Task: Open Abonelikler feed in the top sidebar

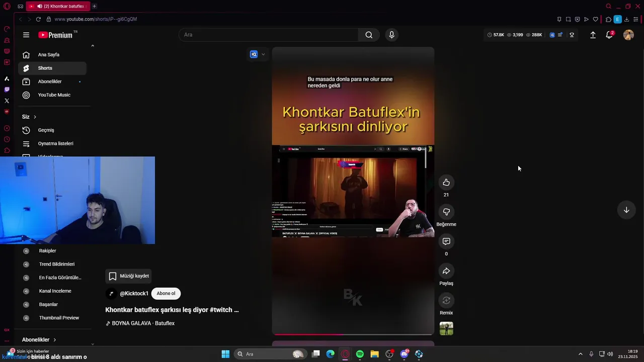Action: pyautogui.click(x=52, y=81)
